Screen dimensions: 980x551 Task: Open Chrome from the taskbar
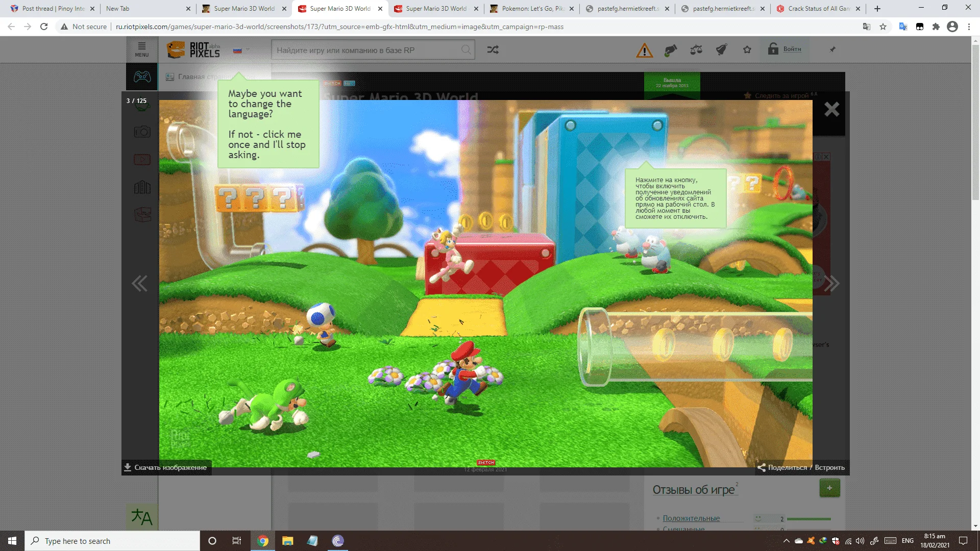(x=263, y=541)
